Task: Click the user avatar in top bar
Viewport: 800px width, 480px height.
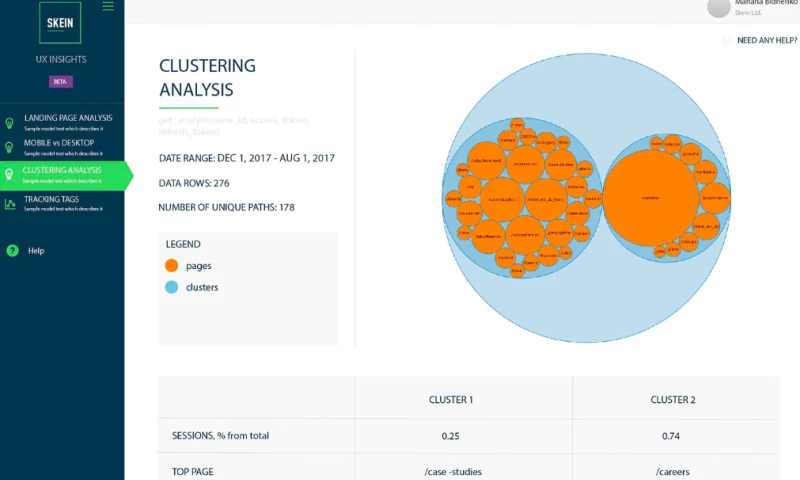Action: click(x=718, y=7)
